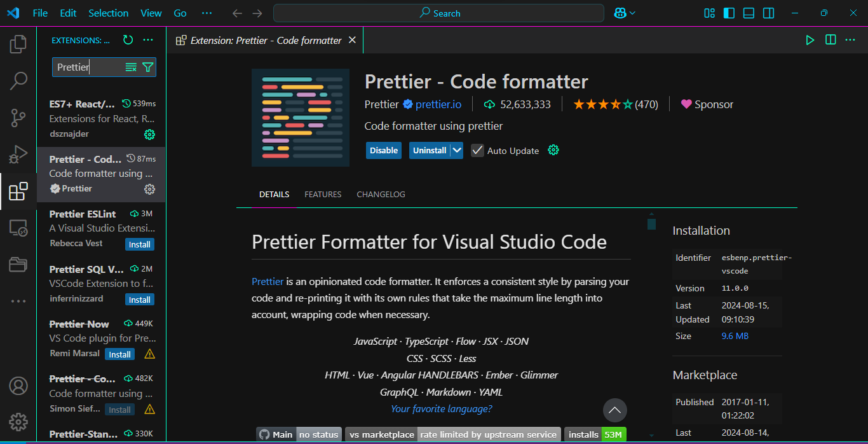
Task: Click the filter extensions funnel icon
Action: point(148,67)
